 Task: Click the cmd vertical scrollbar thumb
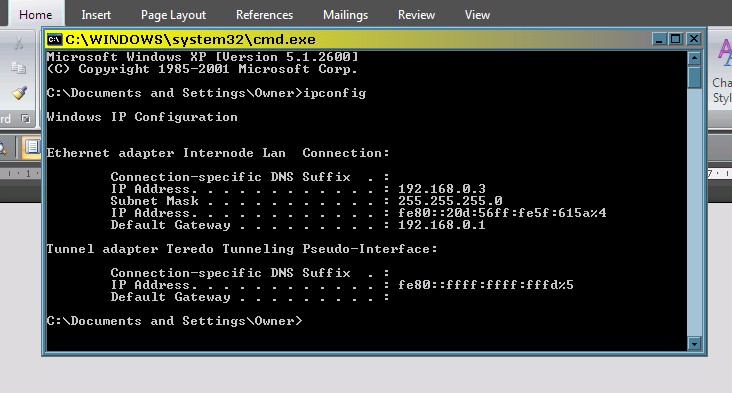coord(694,77)
